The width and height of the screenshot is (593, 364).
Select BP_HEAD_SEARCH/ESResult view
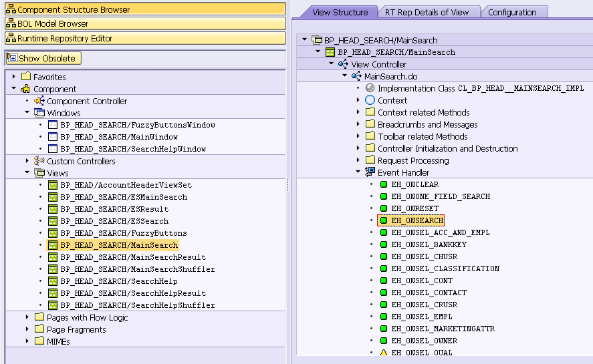click(x=114, y=209)
